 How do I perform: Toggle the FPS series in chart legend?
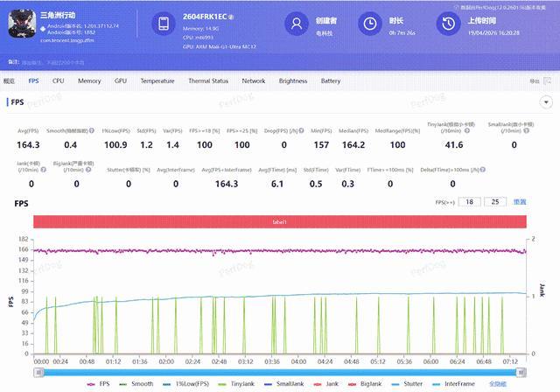coord(99,384)
